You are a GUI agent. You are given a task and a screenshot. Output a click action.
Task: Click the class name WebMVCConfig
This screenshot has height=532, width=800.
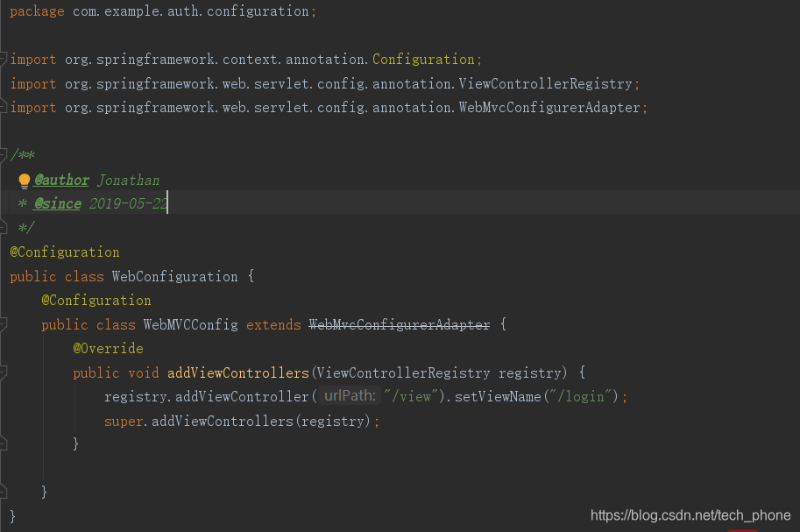point(191,324)
